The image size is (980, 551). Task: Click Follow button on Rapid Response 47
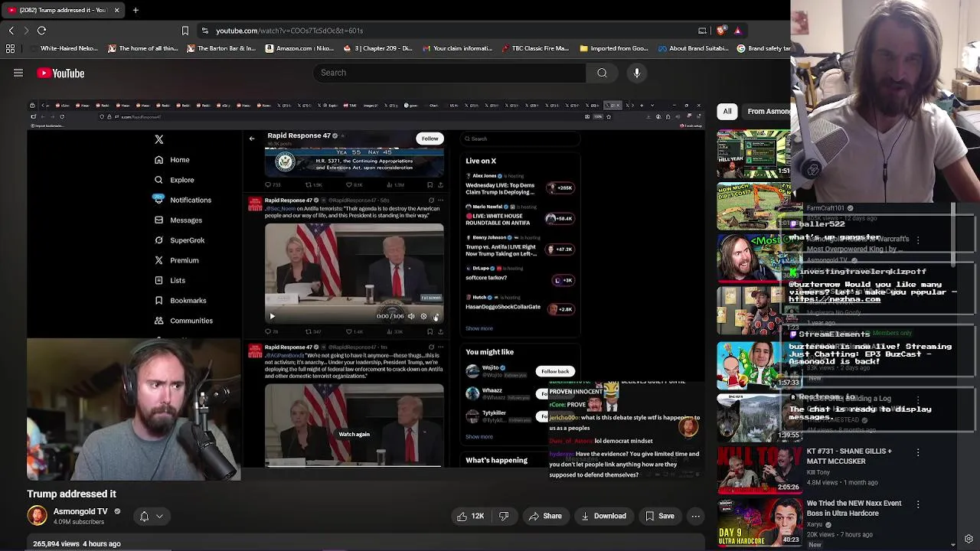[430, 139]
